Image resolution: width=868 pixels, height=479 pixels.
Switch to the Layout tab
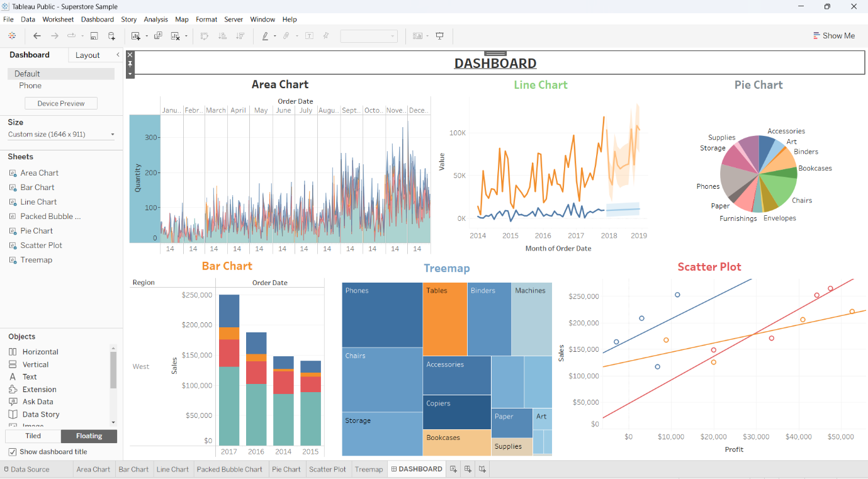click(x=87, y=55)
